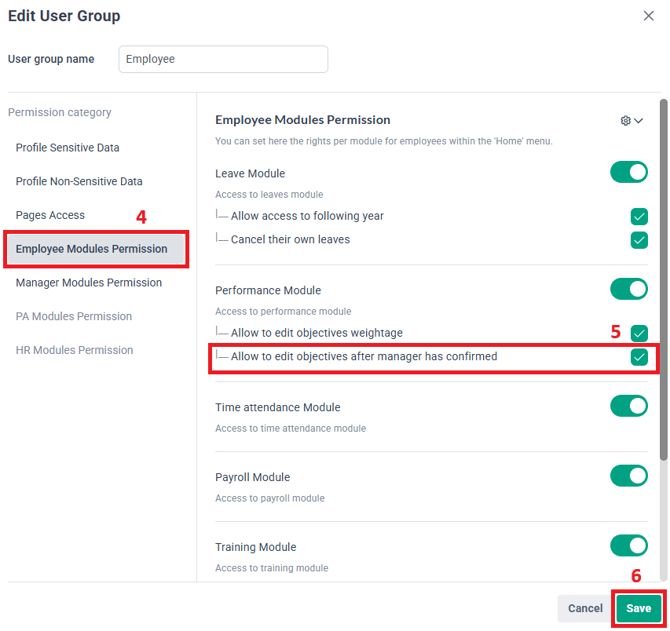This screenshot has height=631, width=670.
Task: Uncheck Allow access to following year
Action: coord(639,217)
